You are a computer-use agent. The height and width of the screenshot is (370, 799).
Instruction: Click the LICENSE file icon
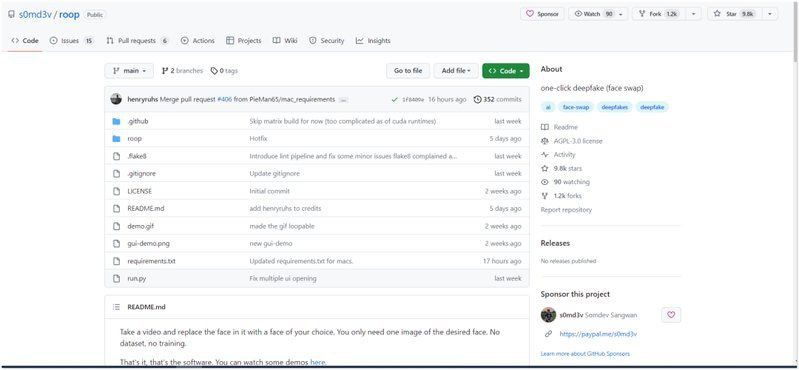tap(116, 191)
